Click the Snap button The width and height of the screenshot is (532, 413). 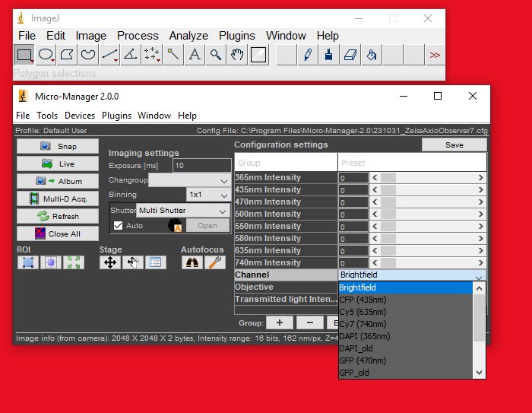pos(59,146)
